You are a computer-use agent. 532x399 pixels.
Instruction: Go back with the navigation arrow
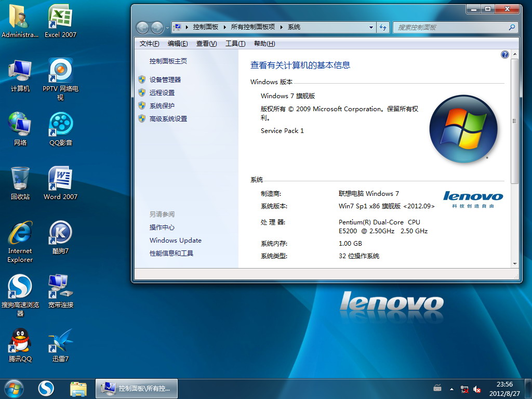142,28
